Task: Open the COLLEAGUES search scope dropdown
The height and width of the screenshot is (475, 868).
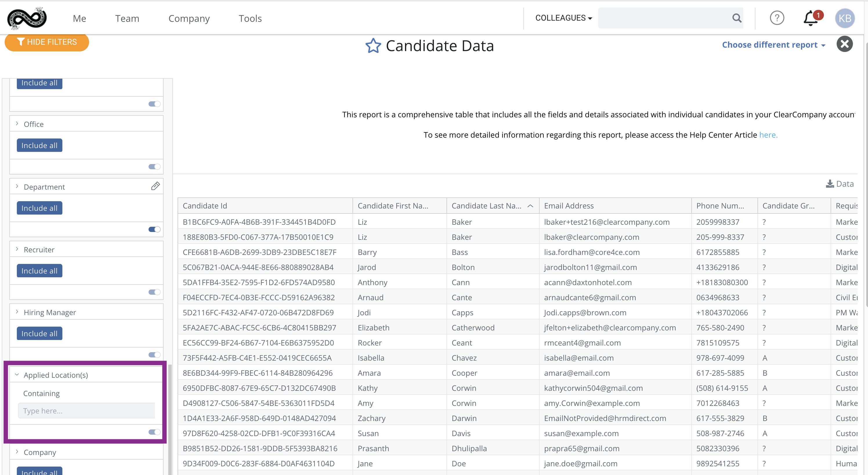Action: (563, 18)
